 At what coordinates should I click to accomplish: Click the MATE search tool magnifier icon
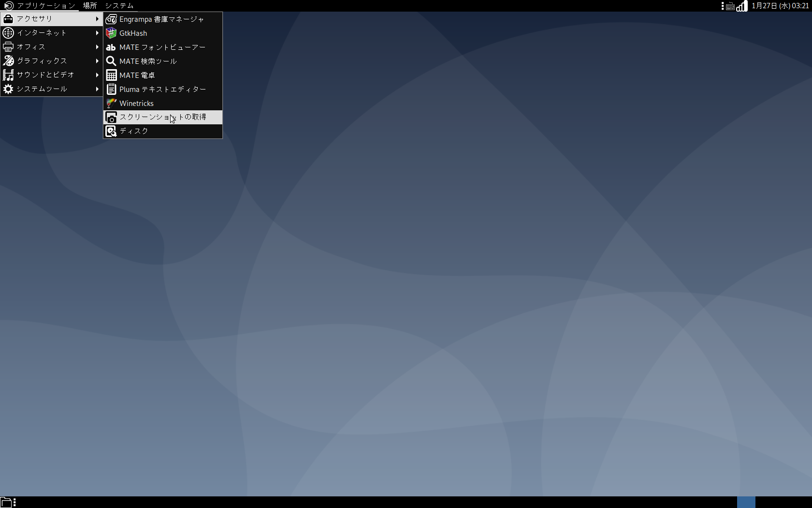111,61
